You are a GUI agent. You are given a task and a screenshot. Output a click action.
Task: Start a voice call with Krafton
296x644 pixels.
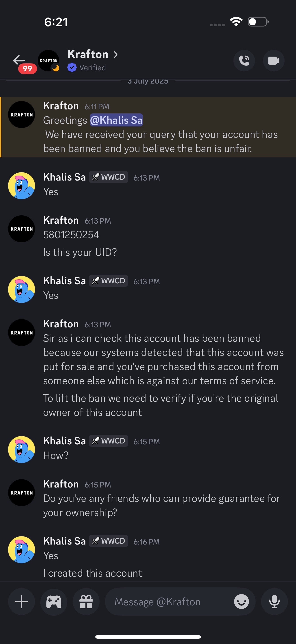coord(244,61)
